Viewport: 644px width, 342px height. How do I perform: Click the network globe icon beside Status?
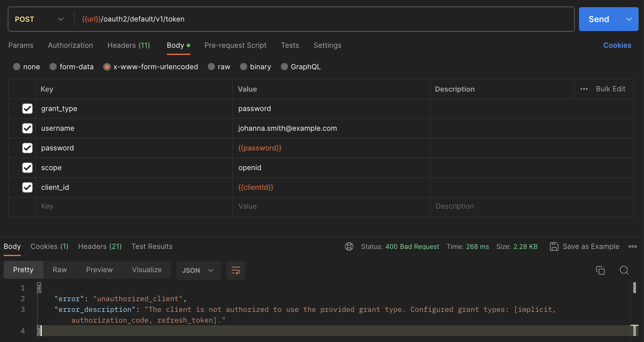point(349,247)
